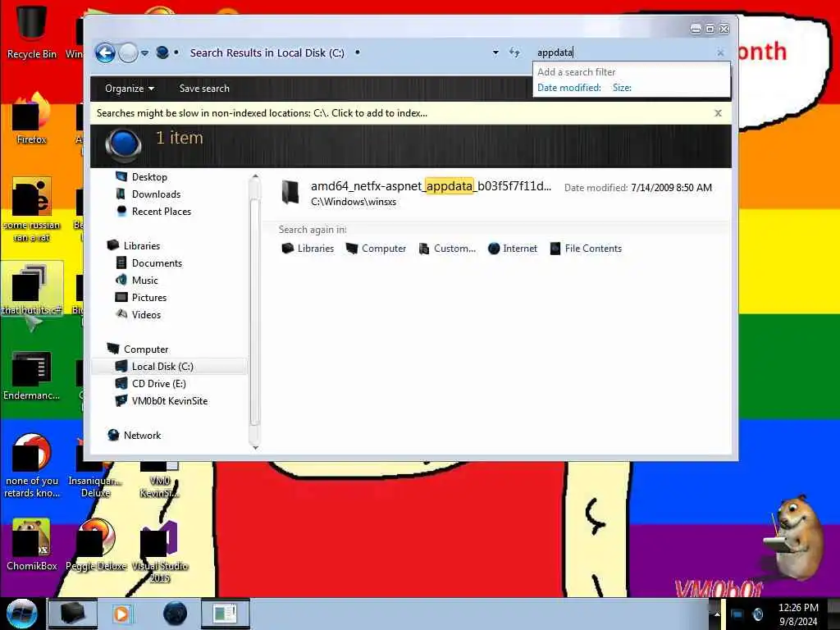Click the 'that but its c#' desktop icon
Image resolution: width=840 pixels, height=630 pixels.
pyautogui.click(x=32, y=290)
